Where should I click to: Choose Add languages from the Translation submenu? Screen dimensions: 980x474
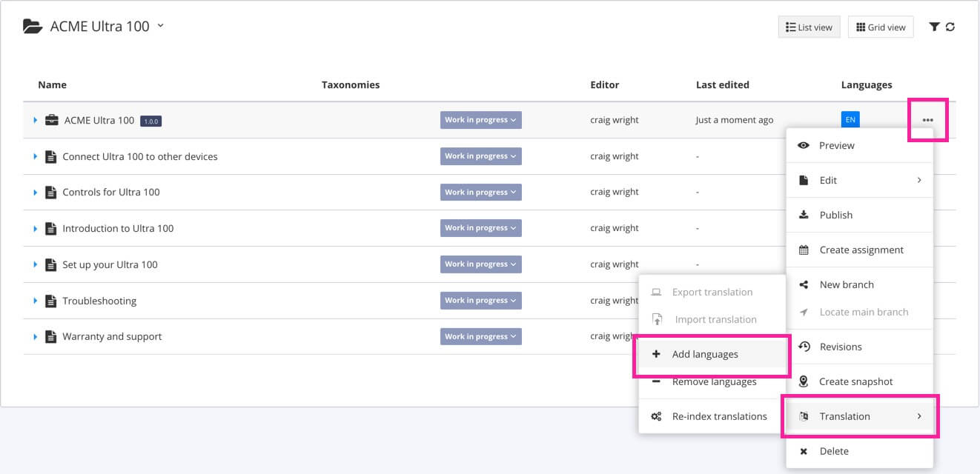tap(704, 354)
